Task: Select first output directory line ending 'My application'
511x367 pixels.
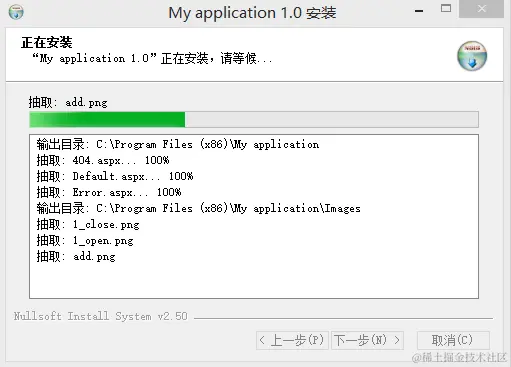Action: [178, 144]
